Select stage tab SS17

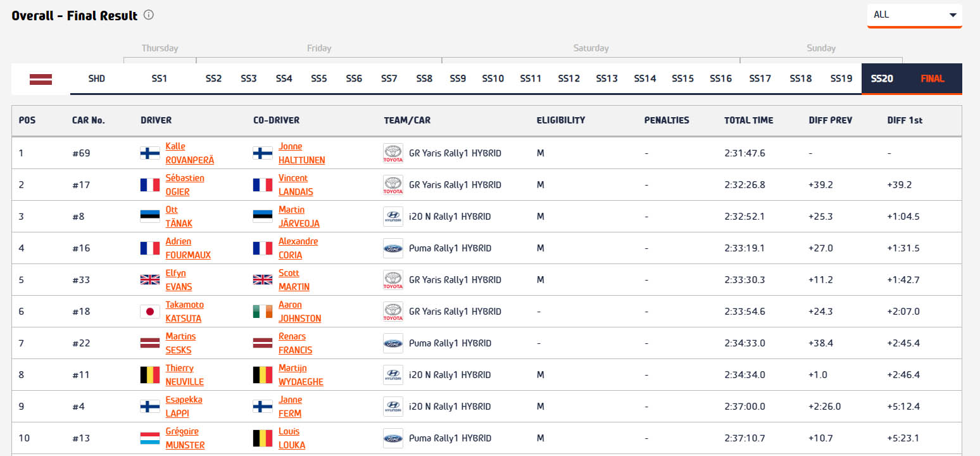(760, 79)
